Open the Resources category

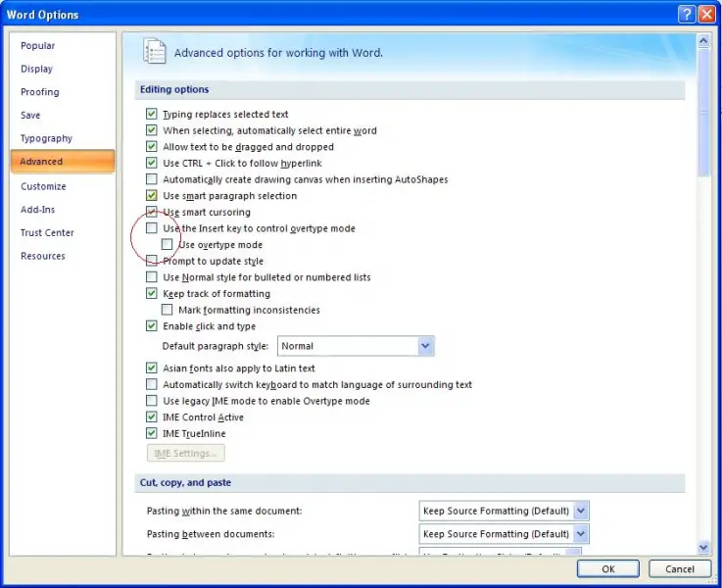(x=43, y=256)
